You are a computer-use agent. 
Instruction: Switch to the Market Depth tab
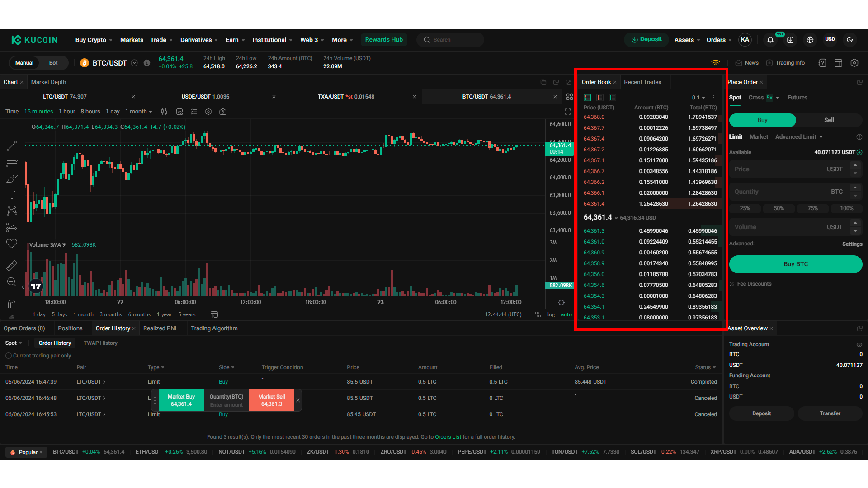48,82
